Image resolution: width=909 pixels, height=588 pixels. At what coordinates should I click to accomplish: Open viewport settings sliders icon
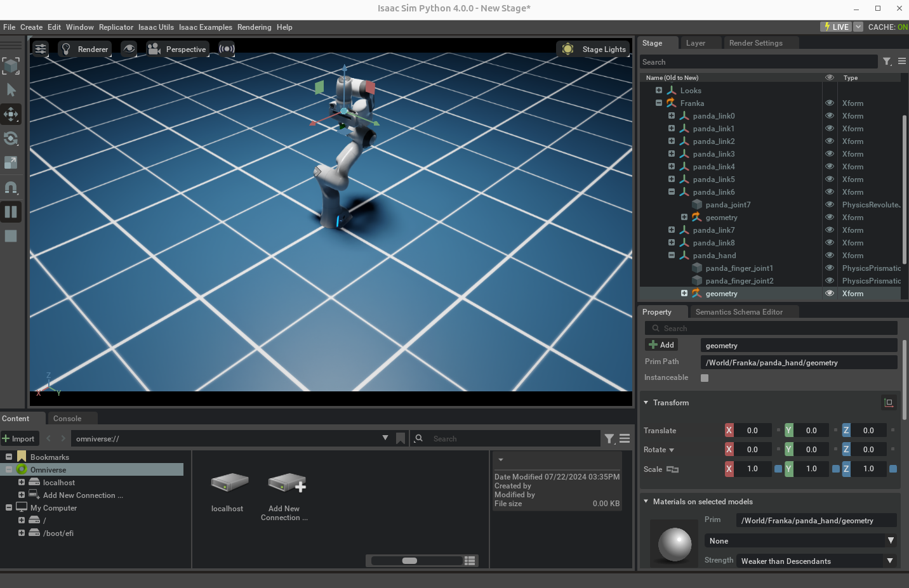(x=41, y=49)
